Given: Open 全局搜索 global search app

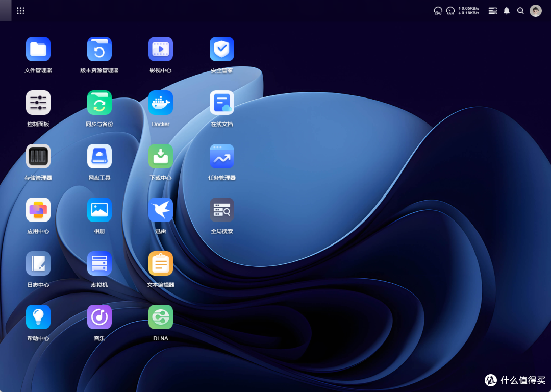Looking at the screenshot, I should pos(222,210).
